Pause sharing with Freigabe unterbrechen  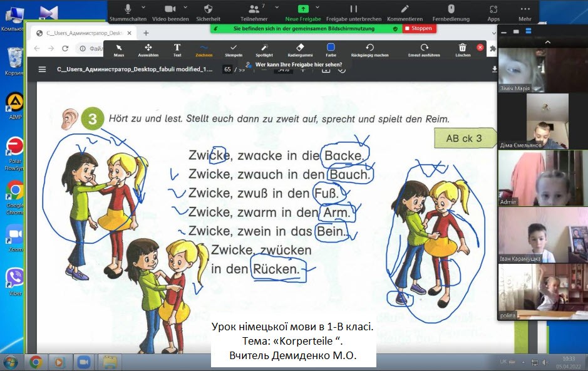click(354, 11)
